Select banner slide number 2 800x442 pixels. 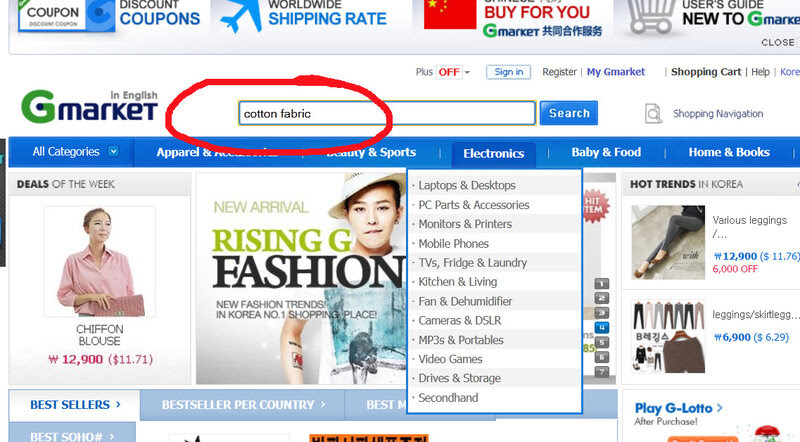602,299
